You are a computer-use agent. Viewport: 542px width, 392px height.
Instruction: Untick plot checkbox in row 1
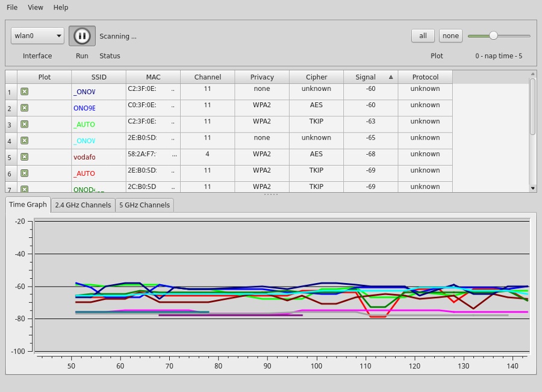[x=25, y=92]
